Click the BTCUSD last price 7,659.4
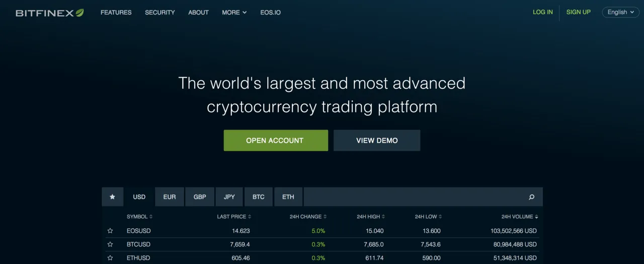Screen dimensions: 644x264 [240, 244]
